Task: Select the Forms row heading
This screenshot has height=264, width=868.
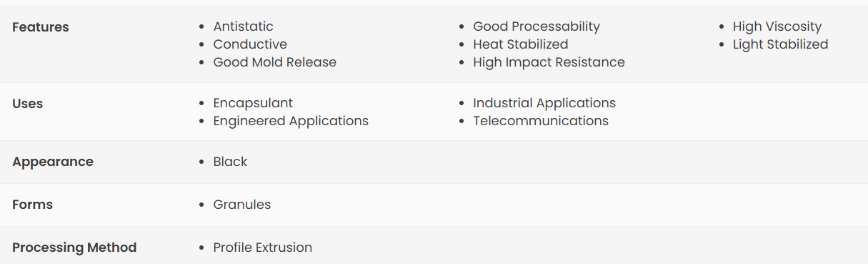Action: [x=33, y=205]
